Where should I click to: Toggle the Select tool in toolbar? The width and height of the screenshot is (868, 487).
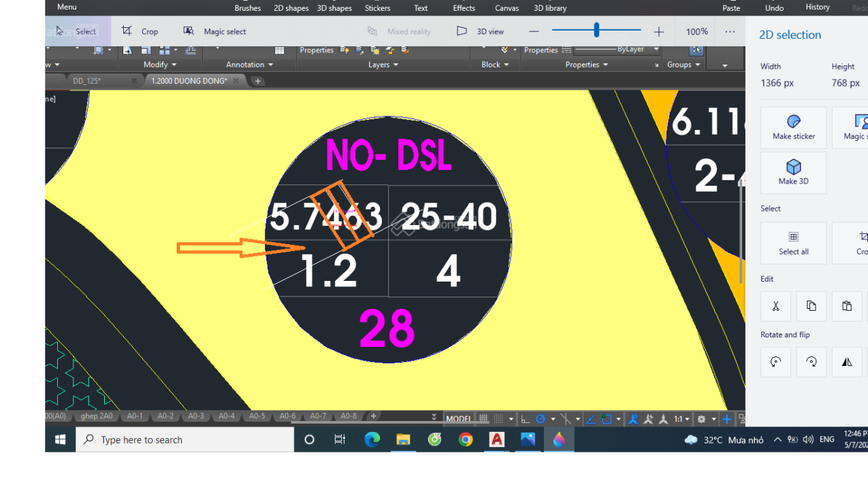click(76, 31)
